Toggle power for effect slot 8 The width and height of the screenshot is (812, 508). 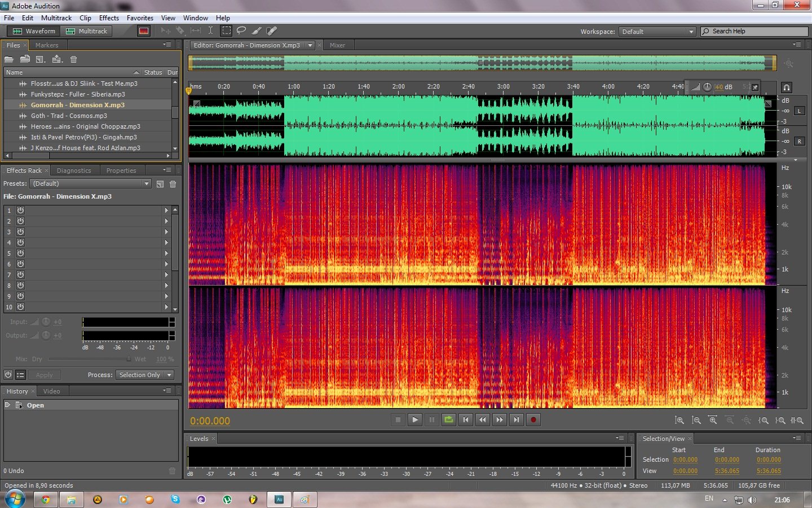click(21, 285)
